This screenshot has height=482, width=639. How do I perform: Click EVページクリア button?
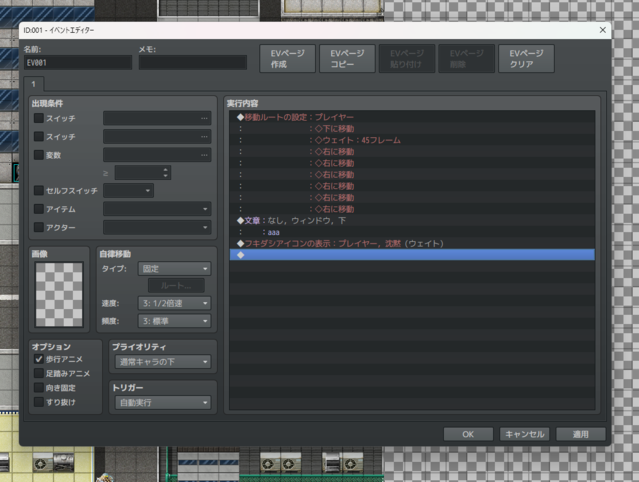coord(526,59)
